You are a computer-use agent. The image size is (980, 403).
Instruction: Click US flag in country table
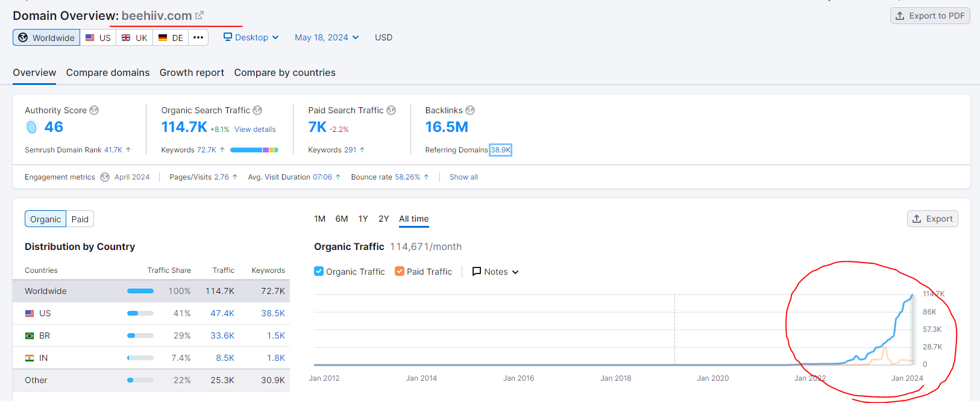pyautogui.click(x=30, y=313)
